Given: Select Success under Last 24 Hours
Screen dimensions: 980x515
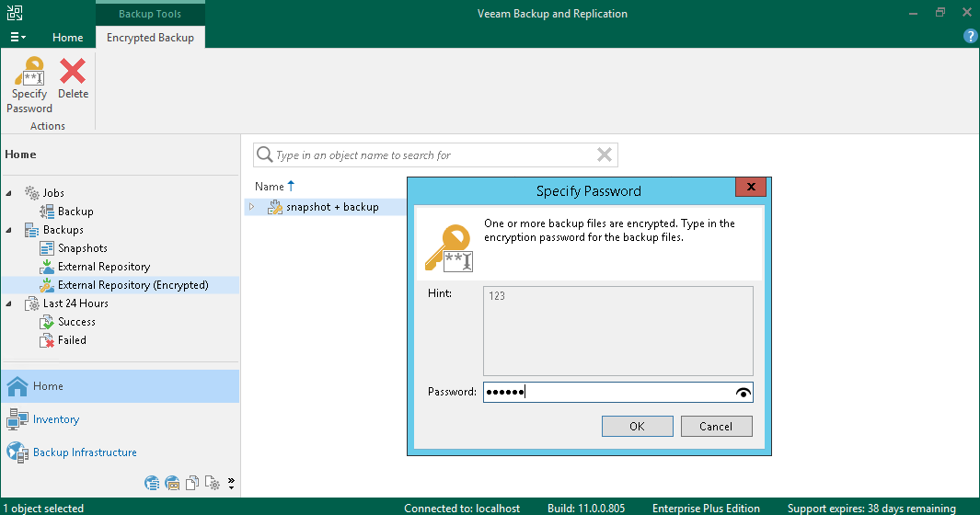Looking at the screenshot, I should 77,322.
